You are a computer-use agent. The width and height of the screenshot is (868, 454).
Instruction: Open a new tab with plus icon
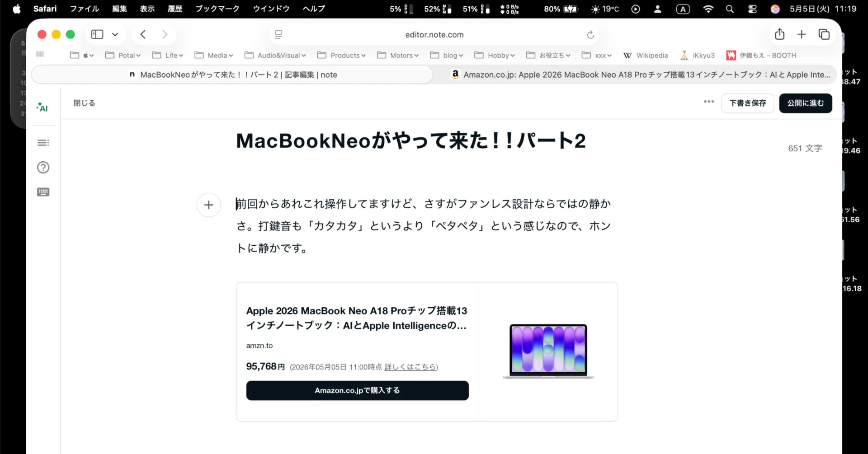point(802,34)
